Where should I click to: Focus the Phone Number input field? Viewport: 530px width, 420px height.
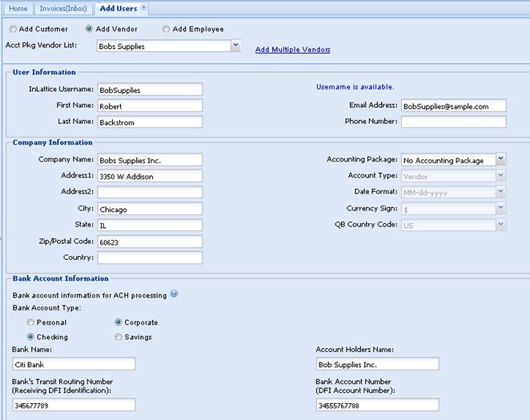point(453,122)
